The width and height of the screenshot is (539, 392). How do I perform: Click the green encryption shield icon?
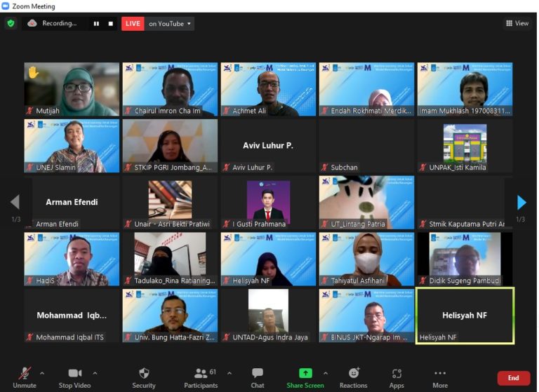(11, 23)
